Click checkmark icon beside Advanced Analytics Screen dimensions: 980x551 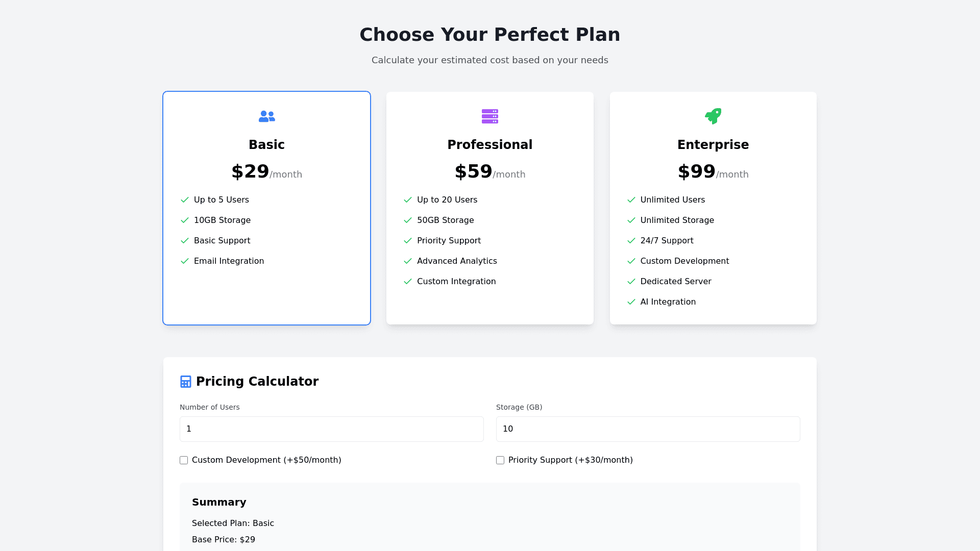click(408, 261)
